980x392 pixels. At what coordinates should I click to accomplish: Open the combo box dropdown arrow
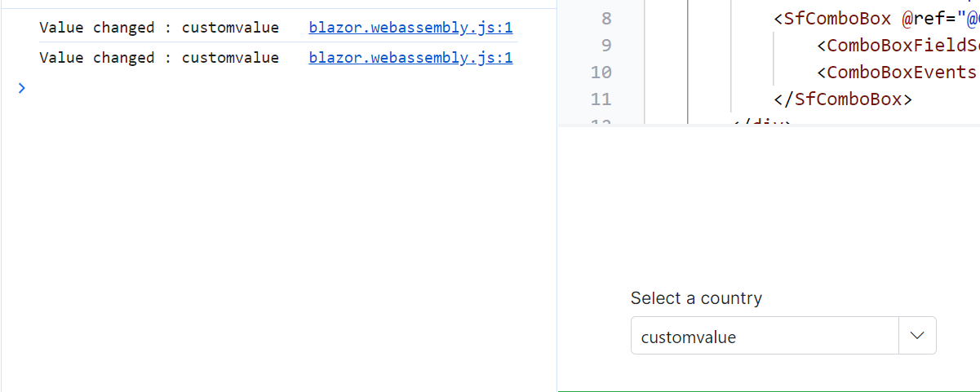pyautogui.click(x=917, y=336)
